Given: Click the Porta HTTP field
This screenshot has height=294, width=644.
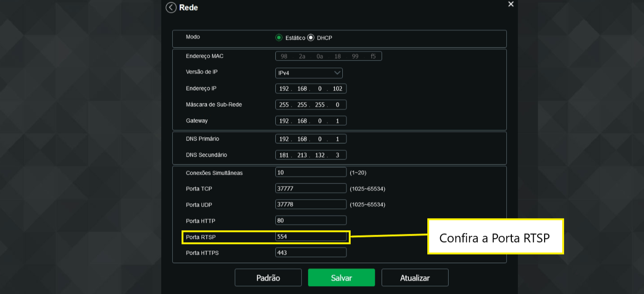Looking at the screenshot, I should point(311,220).
